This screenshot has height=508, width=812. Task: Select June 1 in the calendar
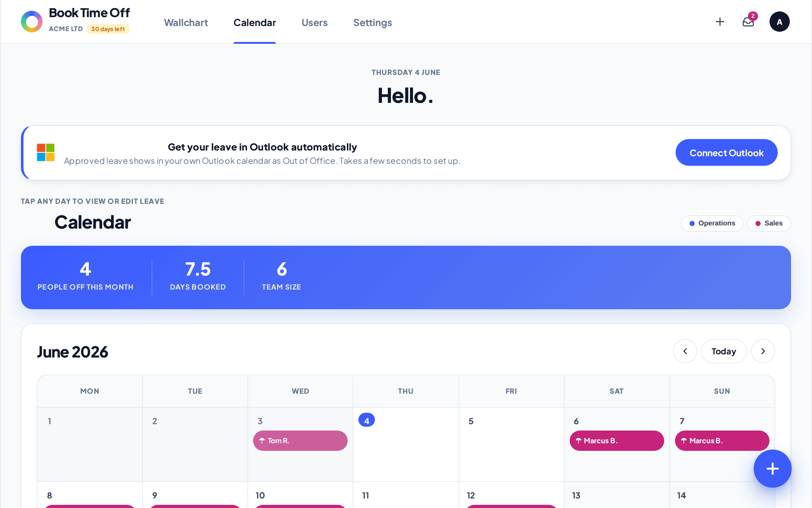[x=89, y=444]
